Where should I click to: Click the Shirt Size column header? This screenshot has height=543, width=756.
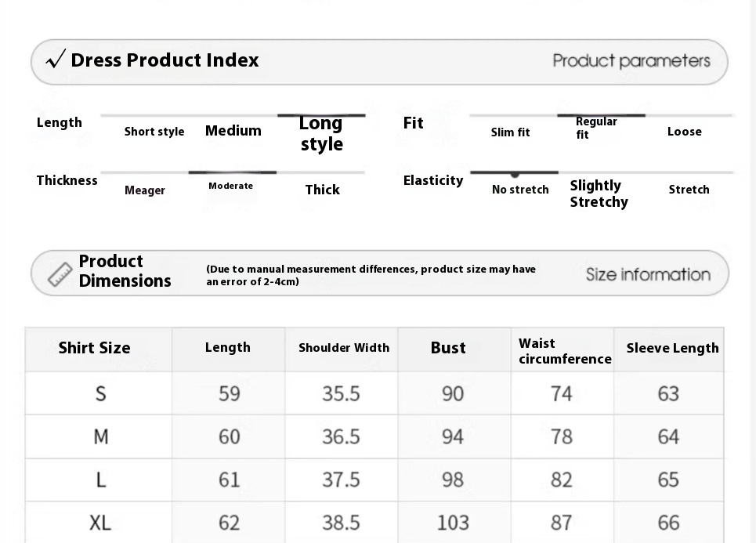pyautogui.click(x=95, y=348)
